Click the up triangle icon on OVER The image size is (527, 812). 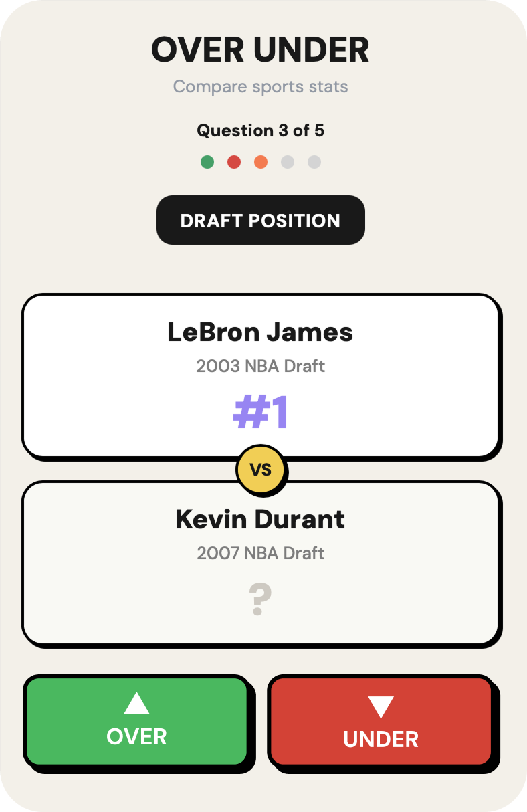coord(136,704)
